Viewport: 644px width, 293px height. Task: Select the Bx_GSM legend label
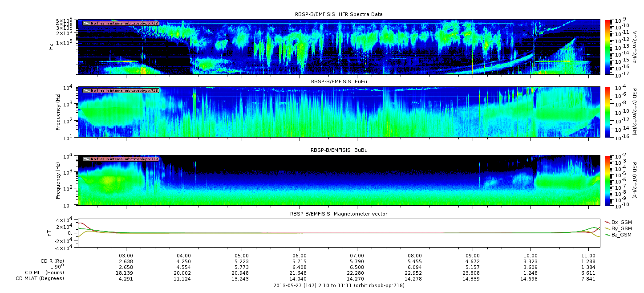(x=622, y=222)
